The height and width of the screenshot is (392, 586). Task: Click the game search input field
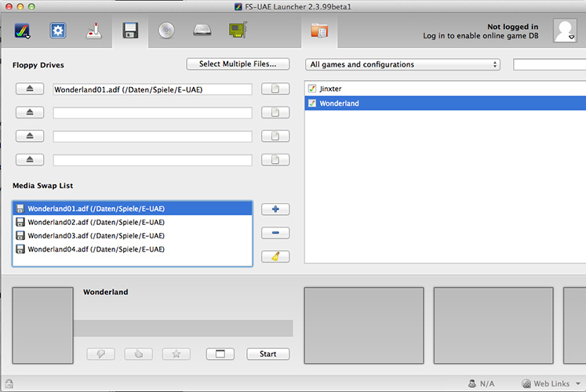(549, 64)
